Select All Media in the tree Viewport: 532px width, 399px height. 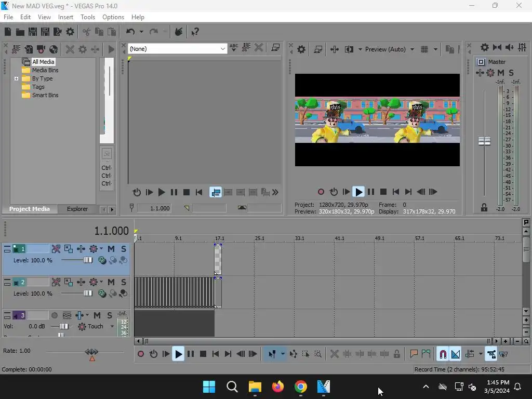[x=43, y=62]
